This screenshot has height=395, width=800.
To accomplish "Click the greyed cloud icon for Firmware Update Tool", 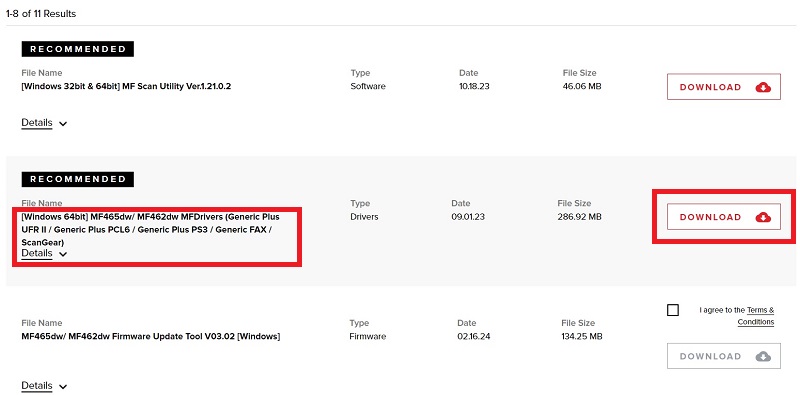I will coord(763,356).
